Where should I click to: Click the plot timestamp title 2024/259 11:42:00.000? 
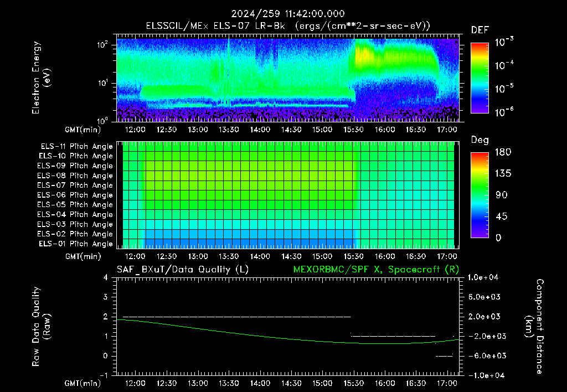[x=288, y=14]
